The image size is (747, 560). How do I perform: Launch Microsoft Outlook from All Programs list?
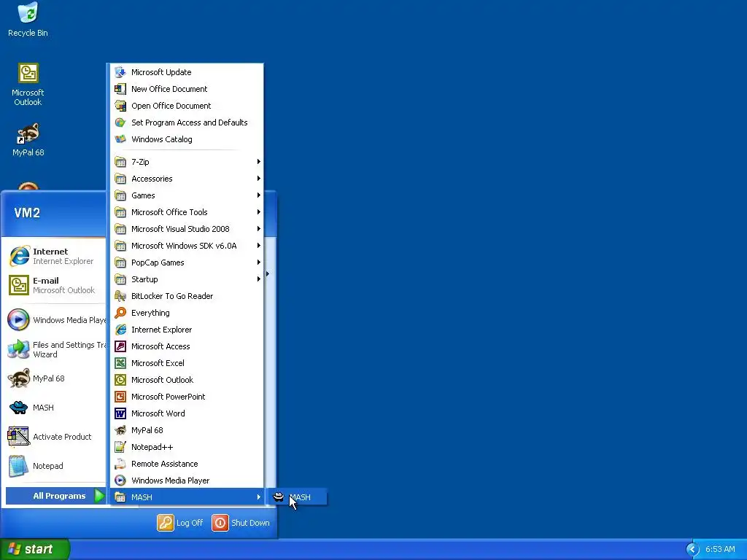click(187, 380)
